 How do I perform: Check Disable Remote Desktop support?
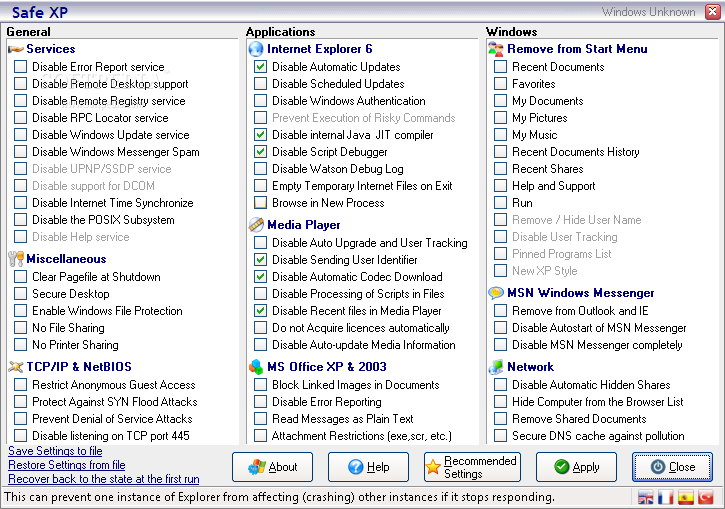click(20, 84)
